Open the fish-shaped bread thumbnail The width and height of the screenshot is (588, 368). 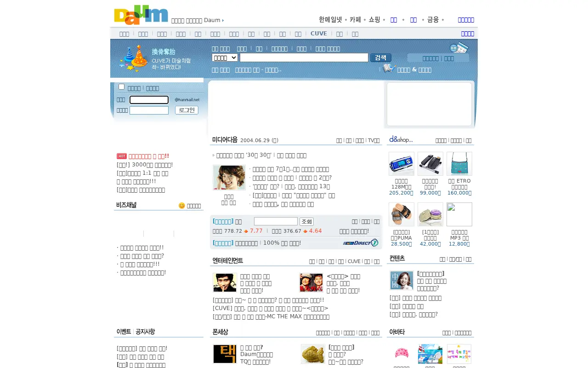pyautogui.click(x=313, y=354)
